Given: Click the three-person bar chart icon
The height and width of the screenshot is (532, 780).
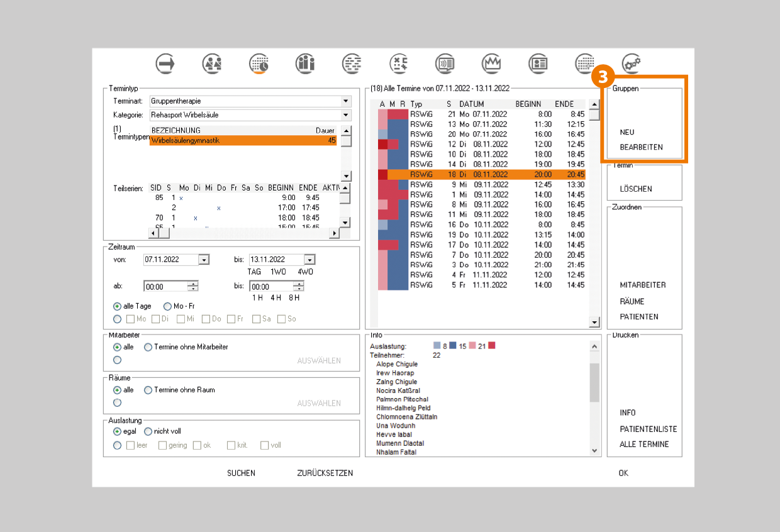Looking at the screenshot, I should 305,64.
